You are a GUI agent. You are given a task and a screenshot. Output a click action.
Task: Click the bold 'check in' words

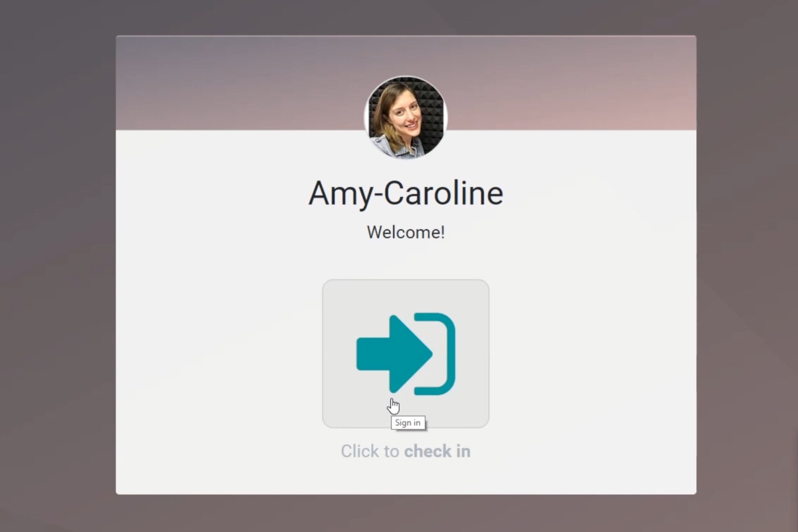click(437, 452)
